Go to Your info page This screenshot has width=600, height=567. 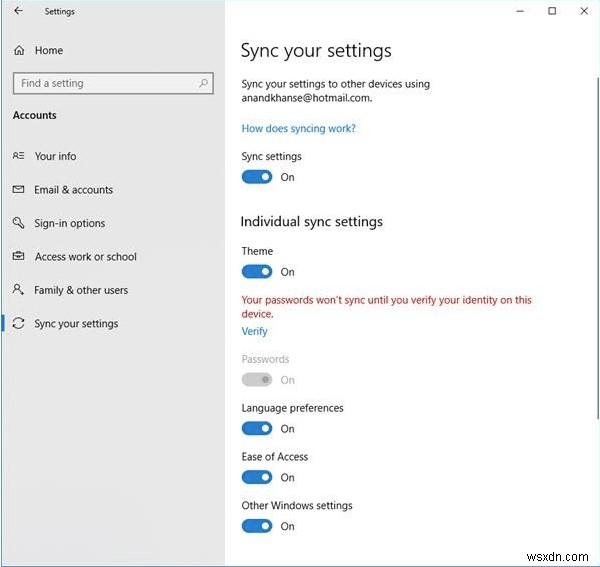click(55, 156)
